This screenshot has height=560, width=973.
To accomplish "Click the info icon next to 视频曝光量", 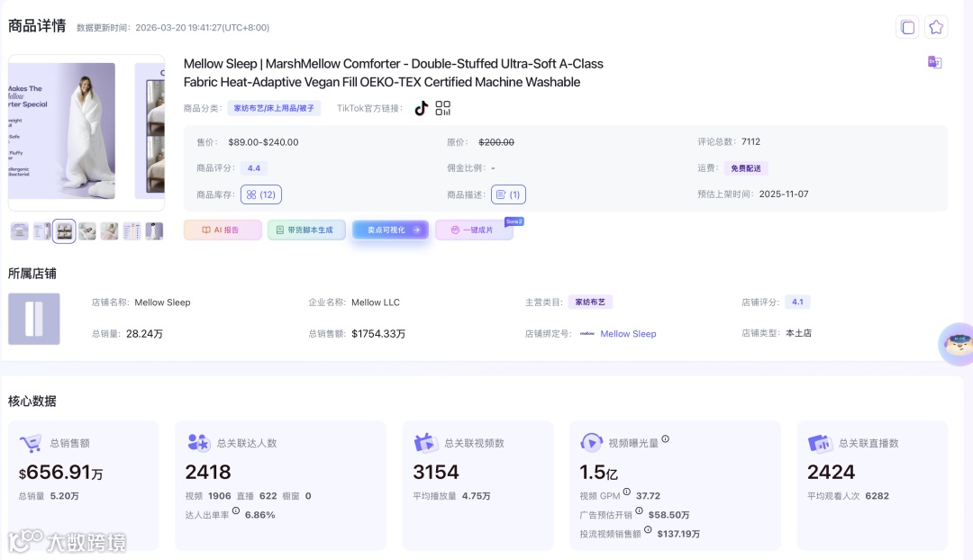I will pos(665,439).
